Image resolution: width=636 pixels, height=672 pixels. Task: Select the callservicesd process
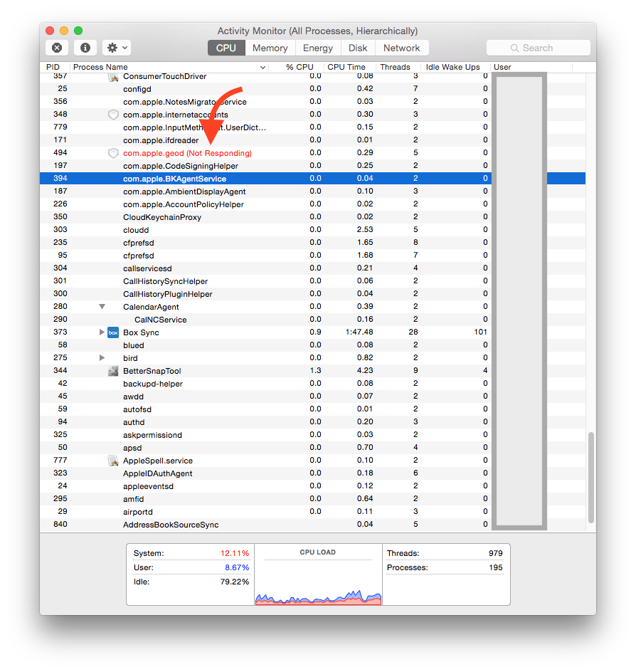pyautogui.click(x=312, y=268)
